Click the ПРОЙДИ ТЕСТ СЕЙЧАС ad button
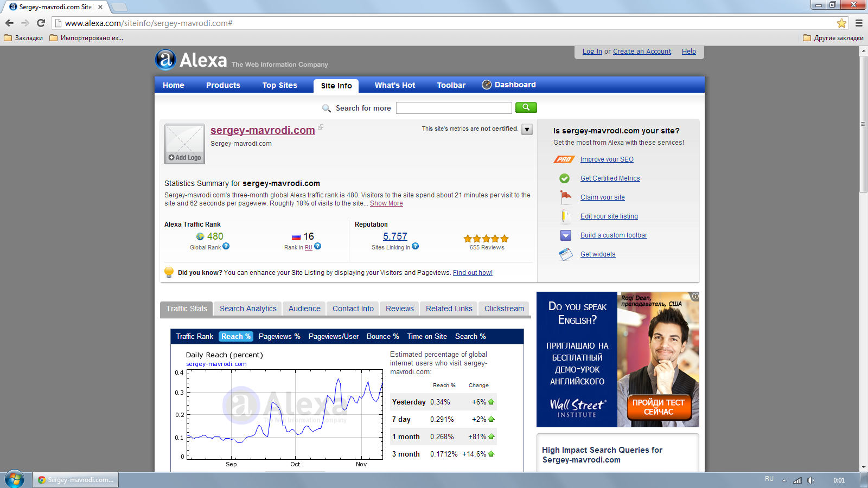868x488 pixels. (x=659, y=407)
